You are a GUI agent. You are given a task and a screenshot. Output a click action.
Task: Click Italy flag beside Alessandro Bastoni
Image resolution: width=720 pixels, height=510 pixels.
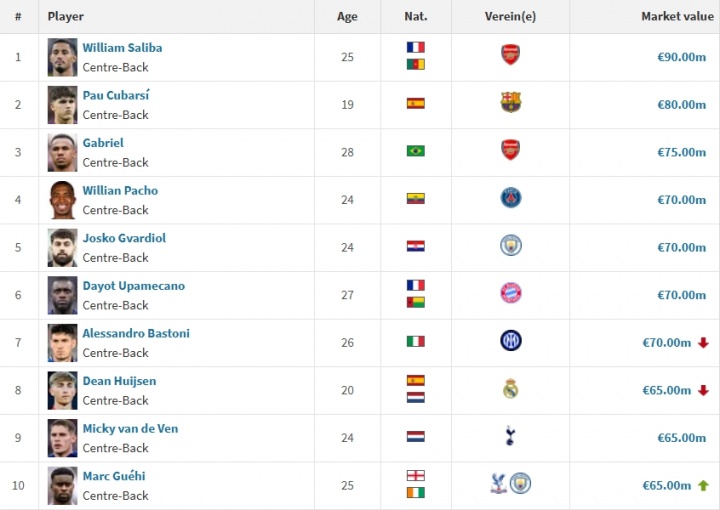click(x=415, y=341)
